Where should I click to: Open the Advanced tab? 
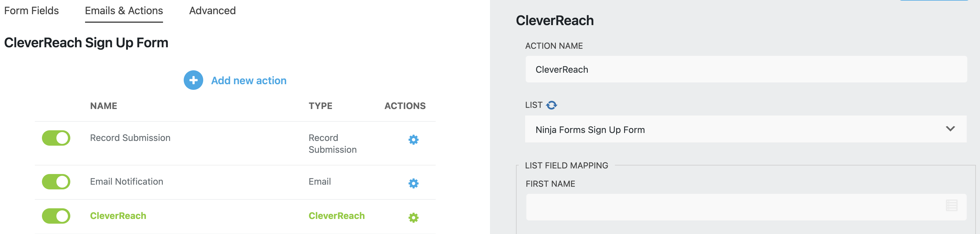click(212, 11)
